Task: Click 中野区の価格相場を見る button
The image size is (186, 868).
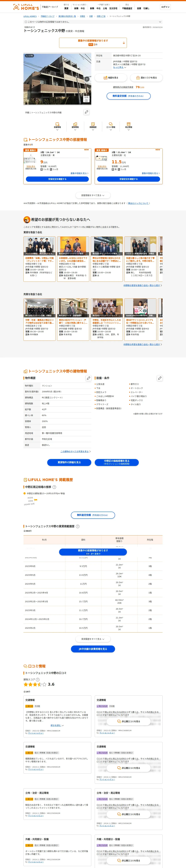Action: pos(117,462)
